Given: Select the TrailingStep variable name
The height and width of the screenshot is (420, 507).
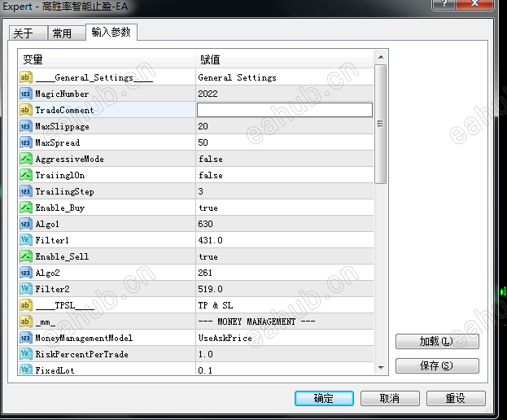Looking at the screenshot, I should (x=64, y=192).
